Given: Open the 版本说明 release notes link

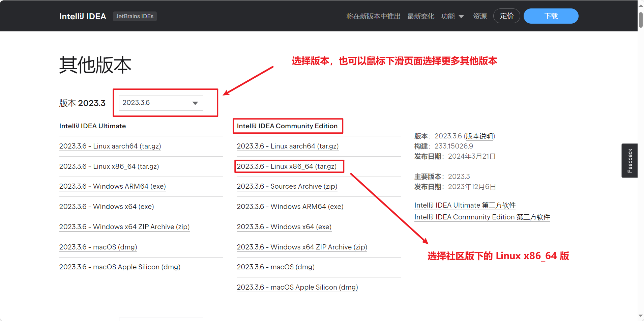Looking at the screenshot, I should coord(479,136).
